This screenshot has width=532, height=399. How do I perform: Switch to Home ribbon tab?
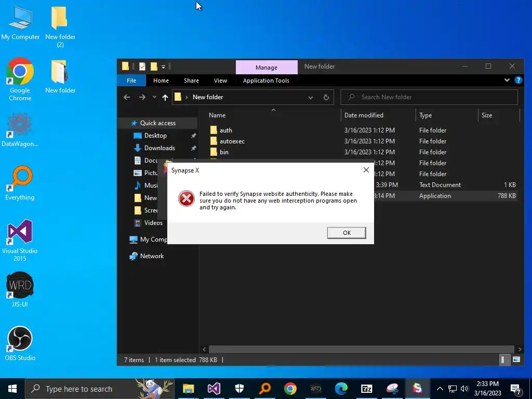click(x=161, y=81)
